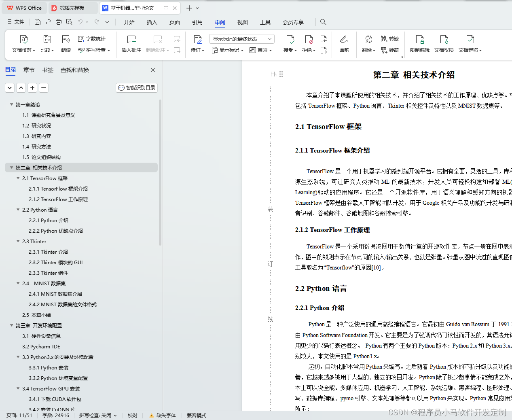Open the 文件 menu
Image resolution: width=512 pixels, height=420 pixels.
coord(19,22)
